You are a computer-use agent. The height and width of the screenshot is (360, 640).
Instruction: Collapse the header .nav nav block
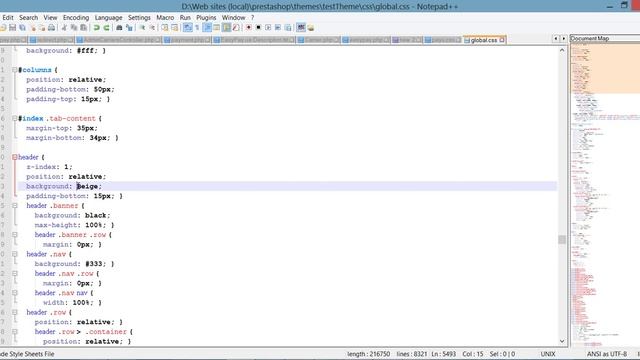pos(15,293)
